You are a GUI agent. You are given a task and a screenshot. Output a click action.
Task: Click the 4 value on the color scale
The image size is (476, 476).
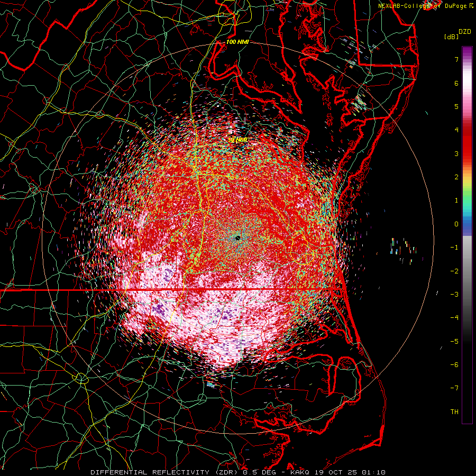tap(456, 130)
